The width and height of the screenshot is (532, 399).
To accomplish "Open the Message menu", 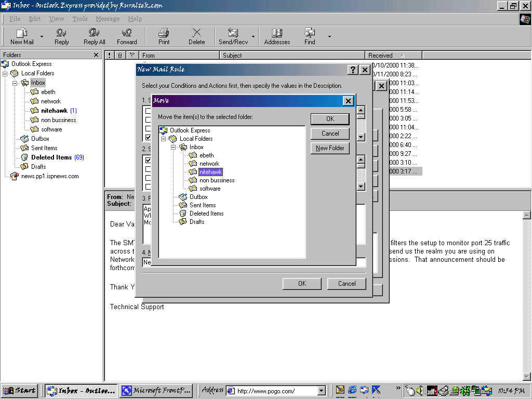I will [108, 19].
